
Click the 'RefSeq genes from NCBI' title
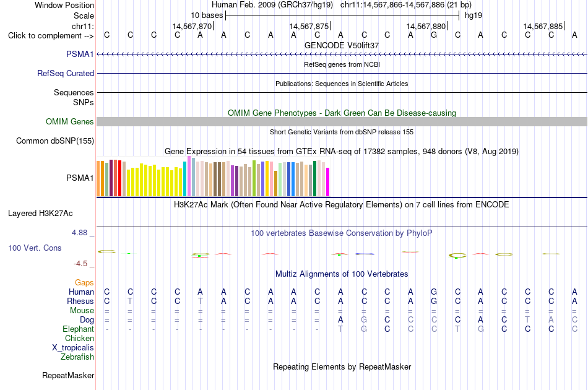pyautogui.click(x=342, y=64)
